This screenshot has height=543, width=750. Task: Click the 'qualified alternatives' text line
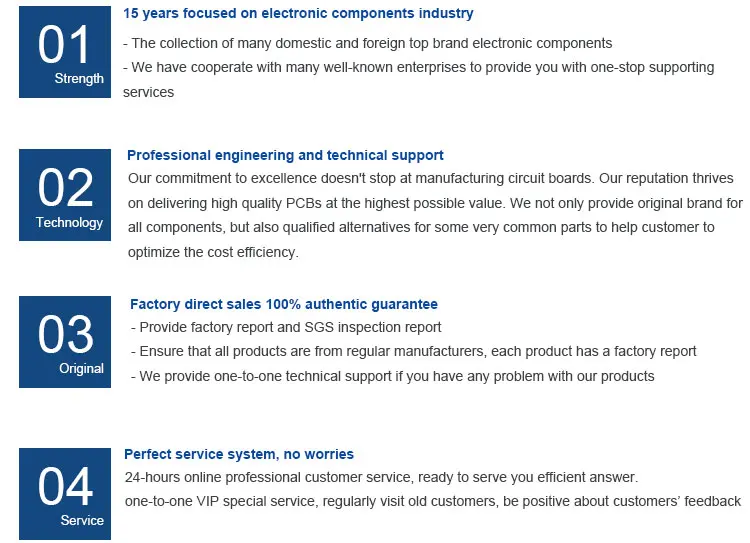tap(421, 227)
